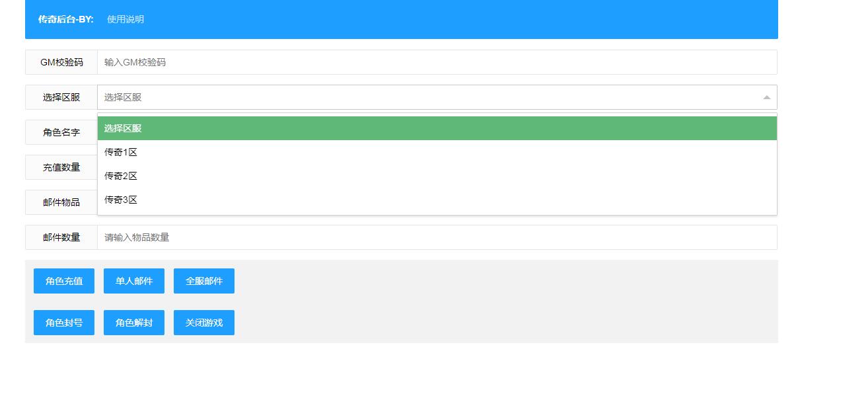
Task: Send mail with 单人邮件 button
Action: coord(134,281)
